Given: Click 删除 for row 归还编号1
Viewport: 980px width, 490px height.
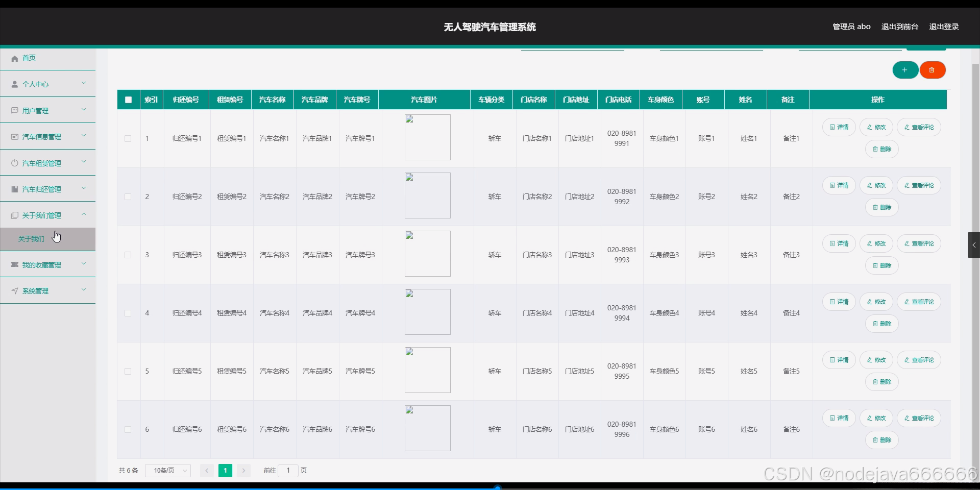Looking at the screenshot, I should pos(882,149).
